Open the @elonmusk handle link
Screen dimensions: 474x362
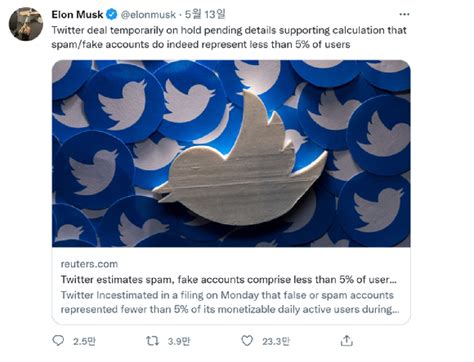[x=148, y=15]
